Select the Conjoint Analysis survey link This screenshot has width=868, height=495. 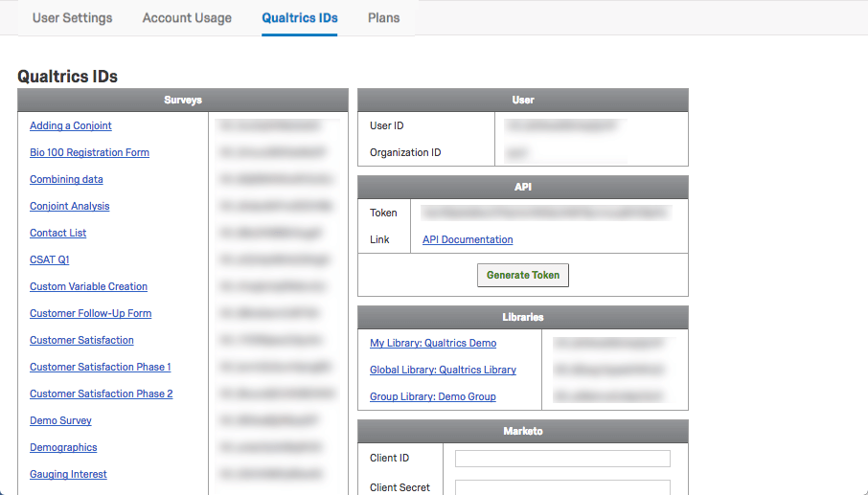click(69, 206)
